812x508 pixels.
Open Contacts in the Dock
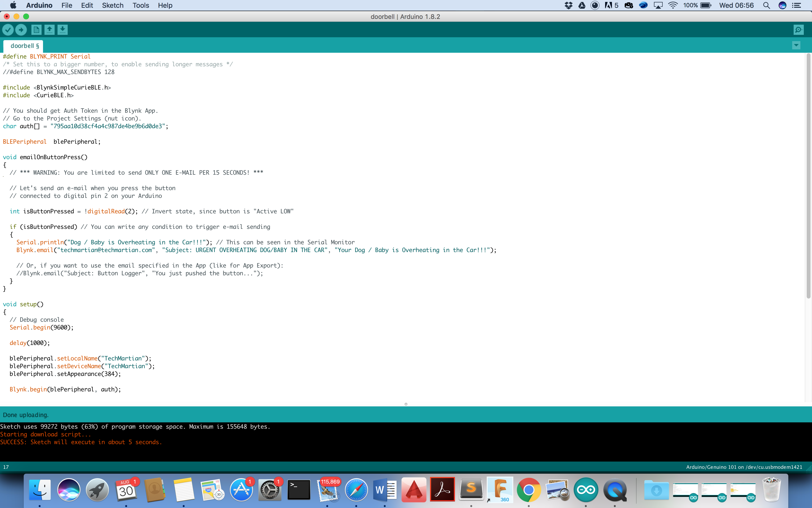coord(155,490)
